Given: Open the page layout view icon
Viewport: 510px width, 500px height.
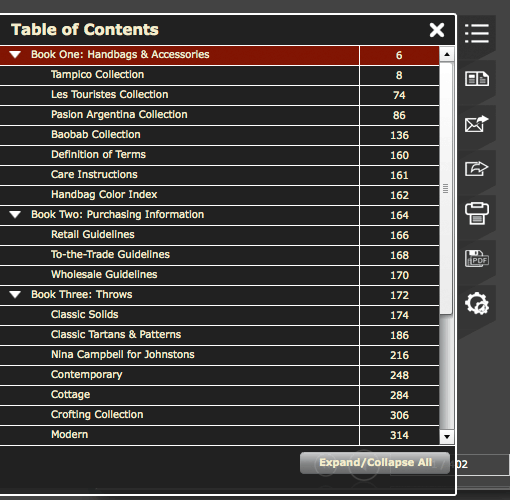Looking at the screenshot, I should (x=477, y=79).
